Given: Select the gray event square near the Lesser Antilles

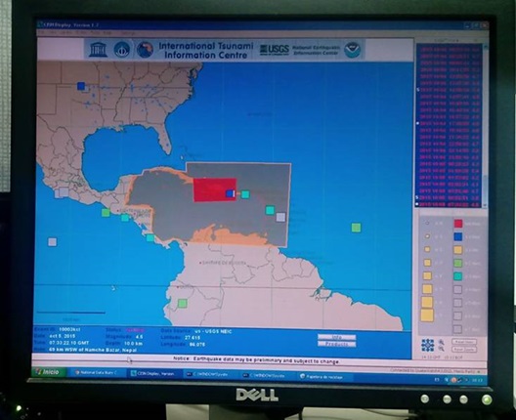Looking at the screenshot, I should pyautogui.click(x=280, y=217).
